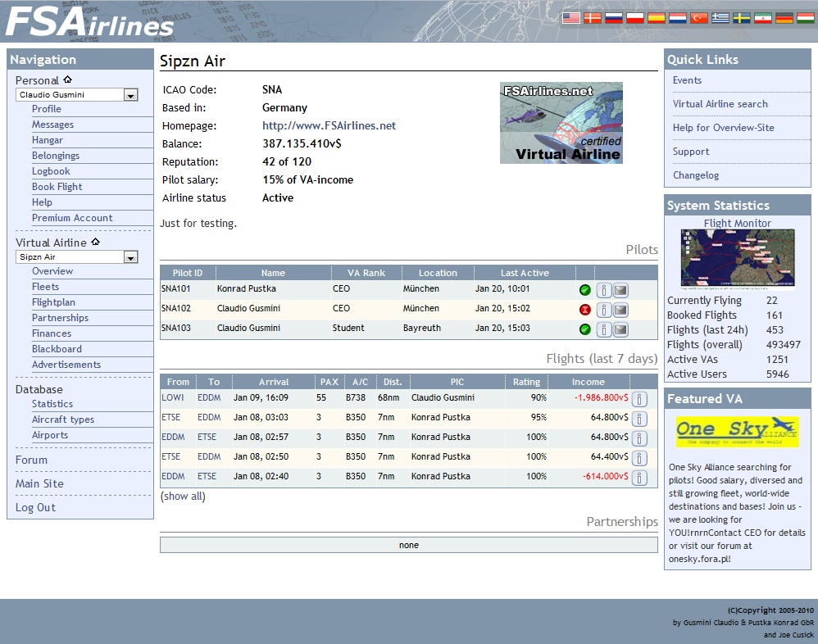
Task: Click the home icon next to Virtual Airline
Action: (x=95, y=243)
